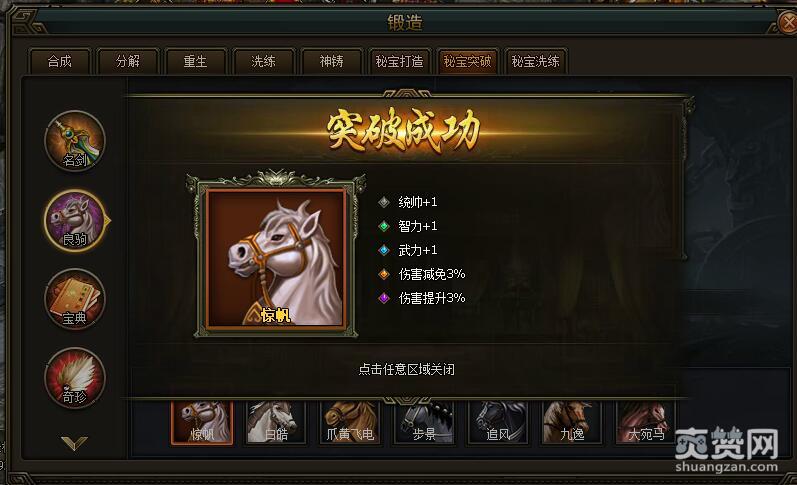The height and width of the screenshot is (485, 797).
Task: Select the 名剑 sword category icon
Action: pyautogui.click(x=75, y=141)
